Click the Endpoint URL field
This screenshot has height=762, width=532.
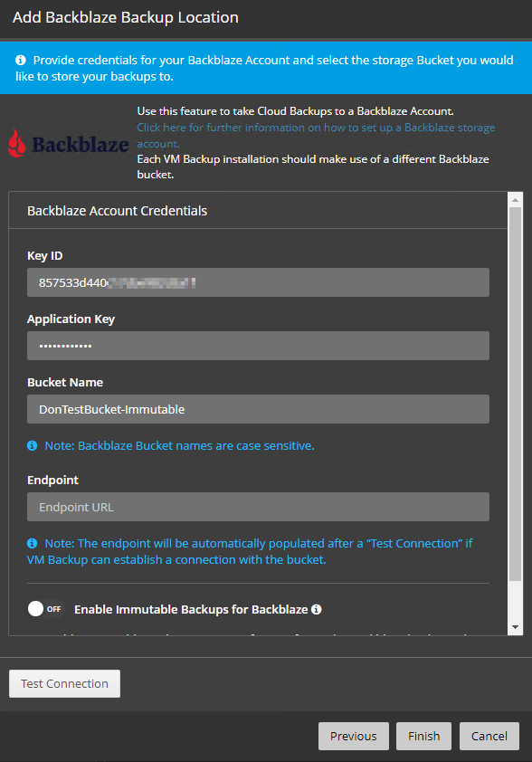click(258, 507)
